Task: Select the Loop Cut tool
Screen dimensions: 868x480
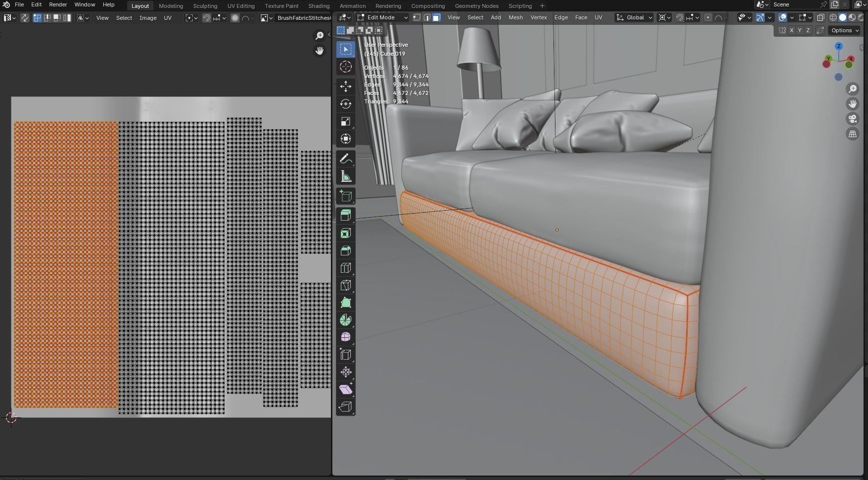Action: click(x=346, y=268)
